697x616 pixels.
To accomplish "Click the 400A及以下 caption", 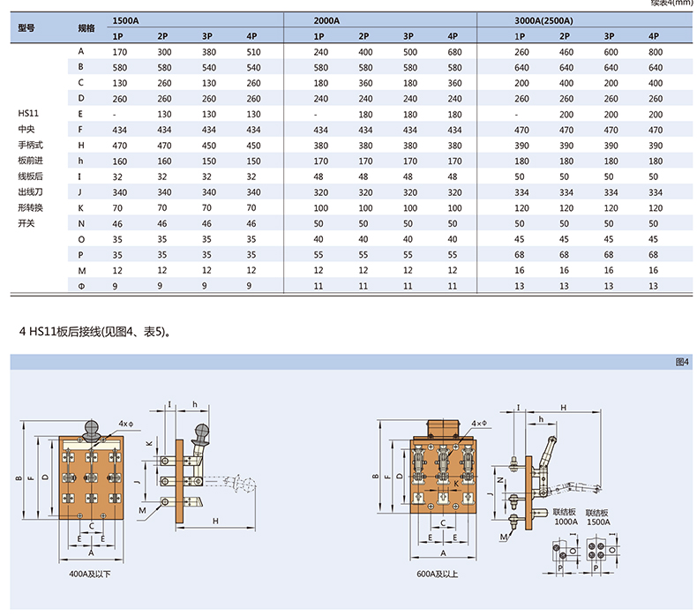I will pyautogui.click(x=91, y=574).
